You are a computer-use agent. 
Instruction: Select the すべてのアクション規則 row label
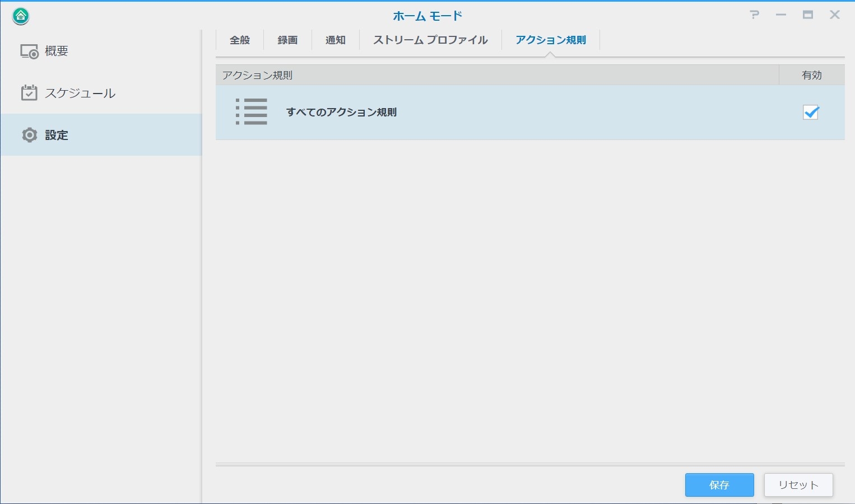341,113
